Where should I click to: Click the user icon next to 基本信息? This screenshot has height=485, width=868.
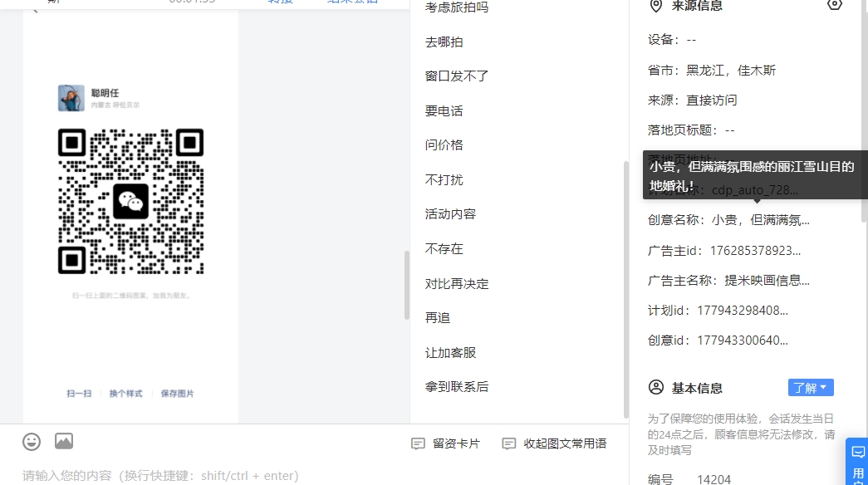[656, 387]
